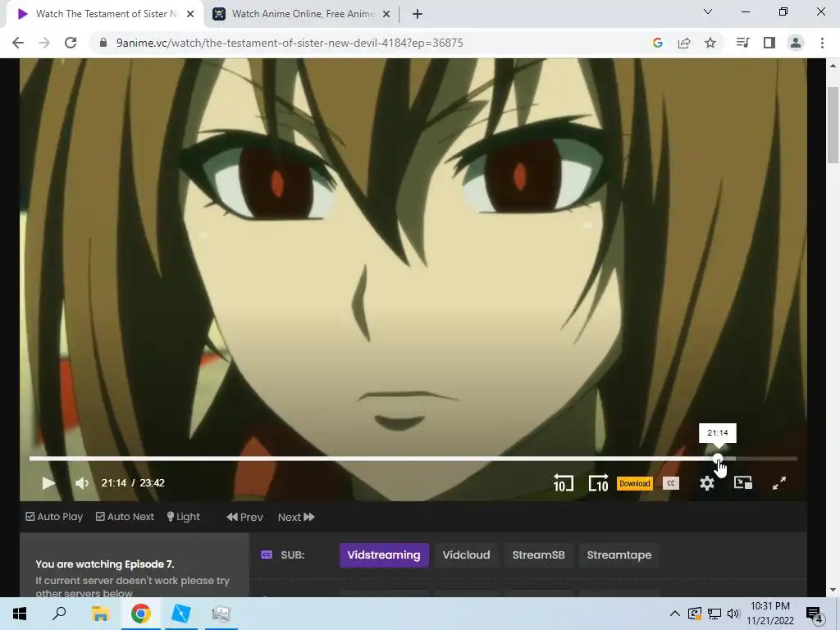Open the Windows Start menu
This screenshot has width=840, height=630.
pyautogui.click(x=20, y=614)
